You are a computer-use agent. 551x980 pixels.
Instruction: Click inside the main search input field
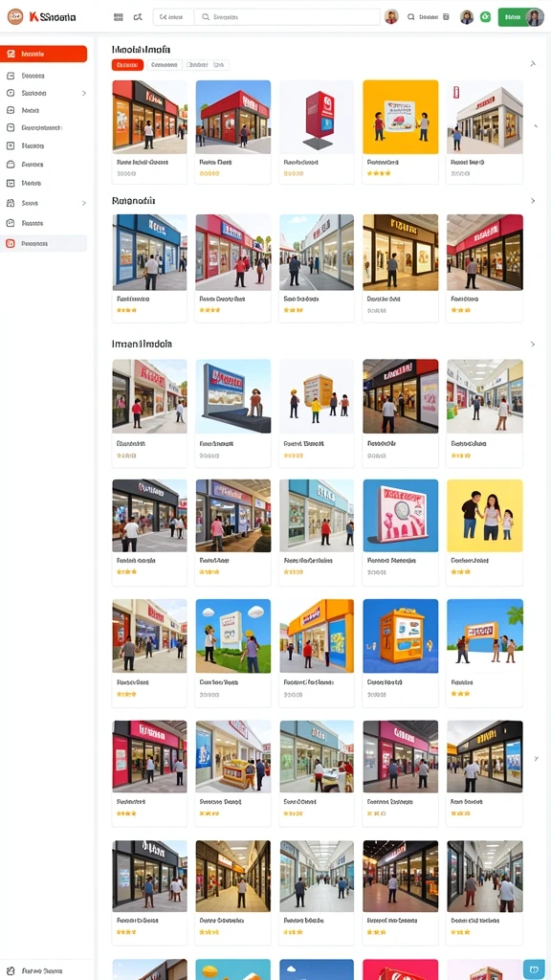(287, 17)
